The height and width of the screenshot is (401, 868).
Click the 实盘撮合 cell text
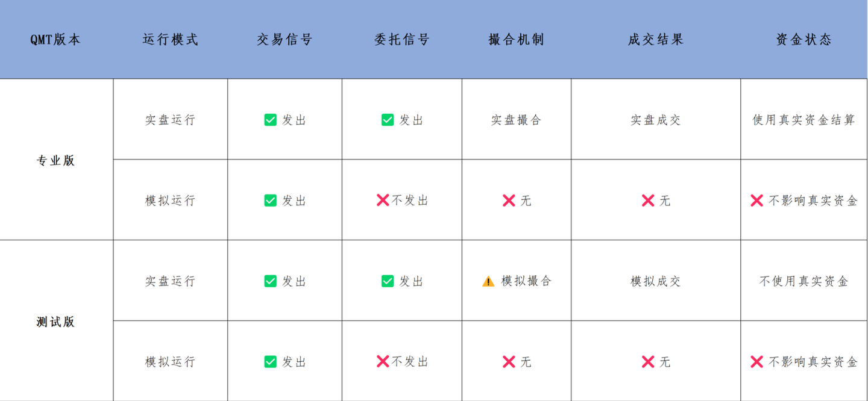coord(516,120)
